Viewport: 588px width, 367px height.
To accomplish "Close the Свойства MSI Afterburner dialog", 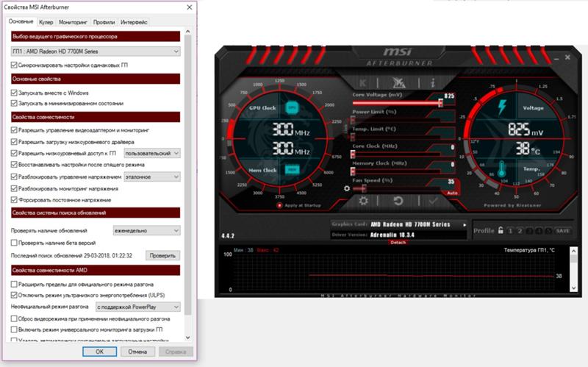I will 190,7.
